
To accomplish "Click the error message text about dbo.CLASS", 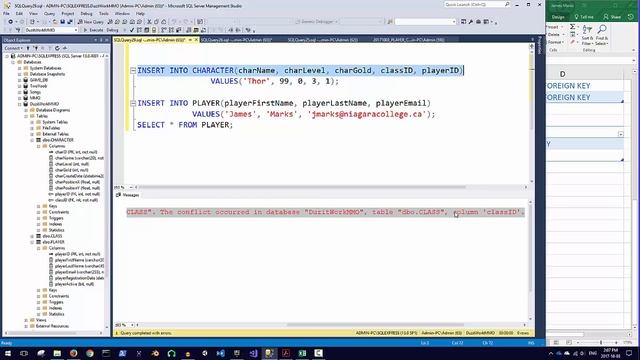I will point(325,212).
